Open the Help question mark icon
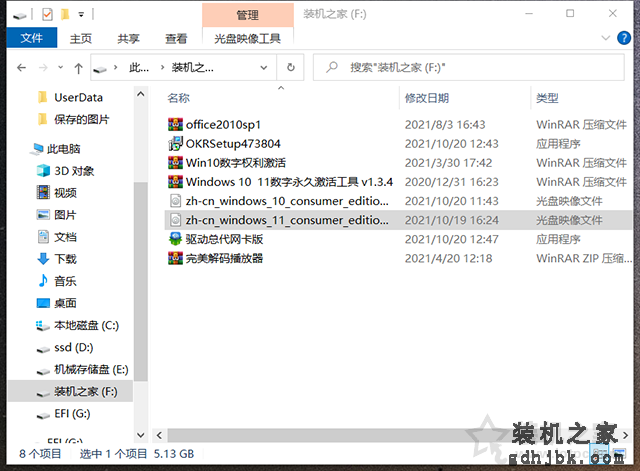Screen dimensions: 640x471 (x=624, y=38)
